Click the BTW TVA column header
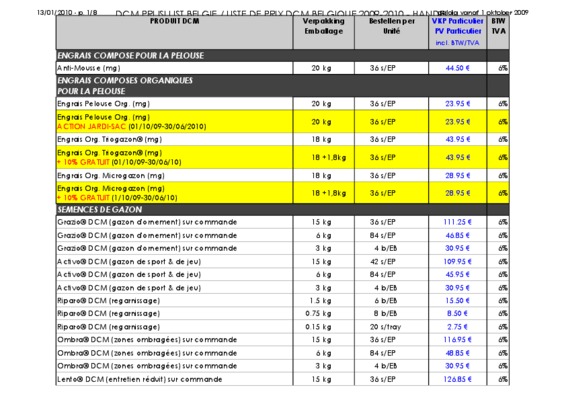The image size is (566, 400). click(498, 32)
